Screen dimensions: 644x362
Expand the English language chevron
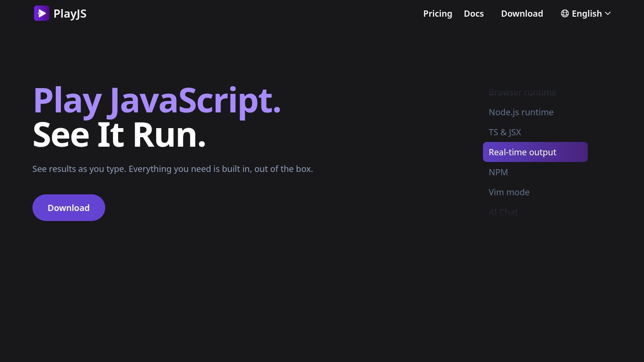[608, 13]
